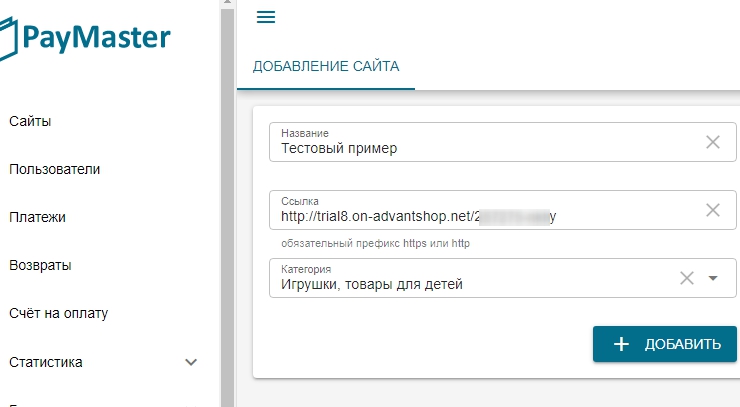Click the PayMaster logo
The image size is (740, 407).
pyautogui.click(x=85, y=38)
